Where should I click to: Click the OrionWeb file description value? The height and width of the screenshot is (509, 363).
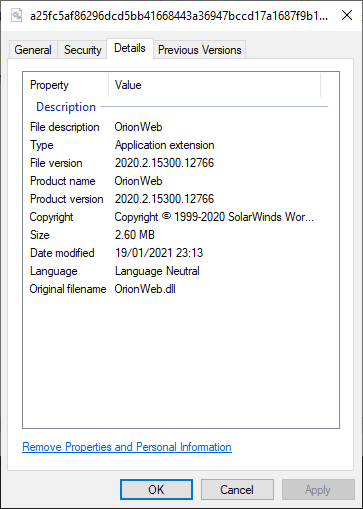click(138, 127)
